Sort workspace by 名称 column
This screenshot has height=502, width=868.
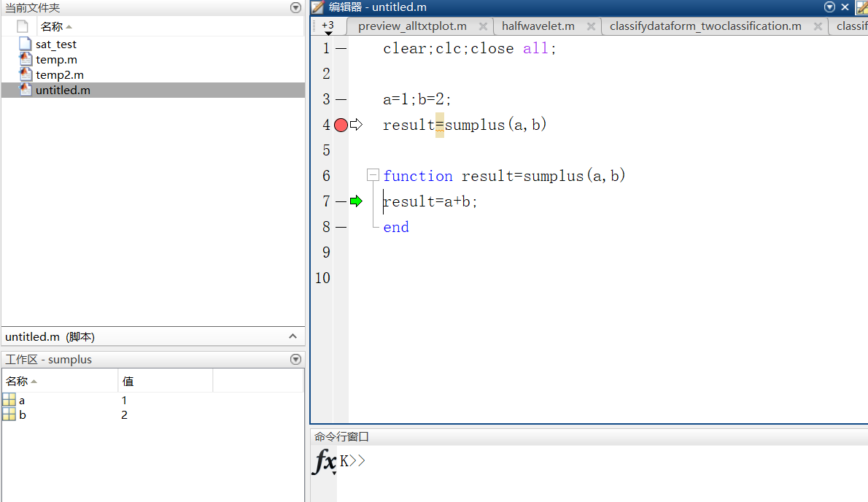click(21, 382)
